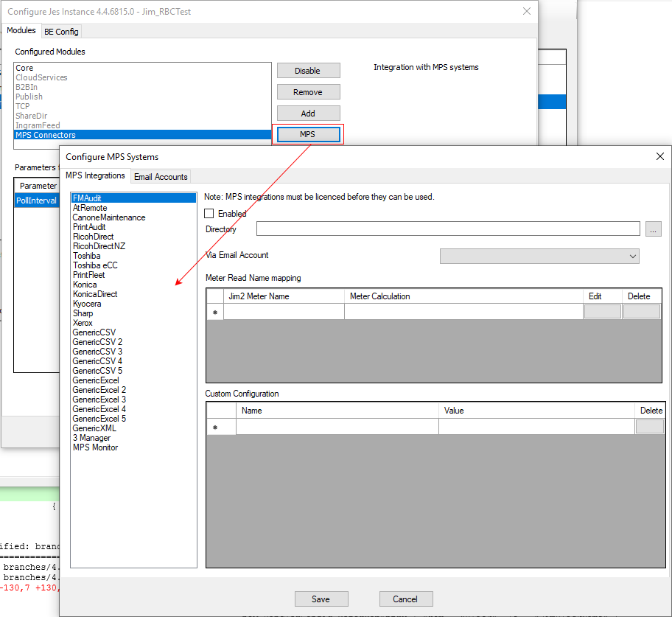672x617 pixels.
Task: Click Cancel in the MPS dialog
Action: 405,599
